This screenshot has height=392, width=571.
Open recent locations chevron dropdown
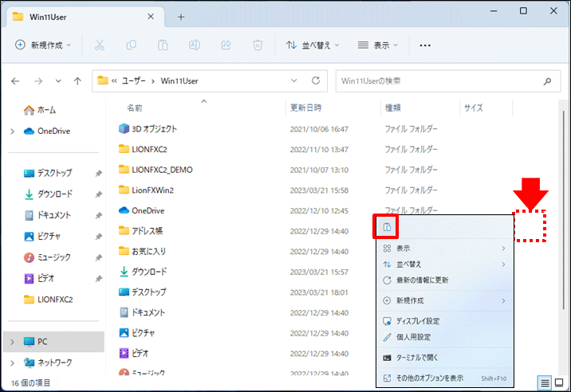click(x=58, y=80)
